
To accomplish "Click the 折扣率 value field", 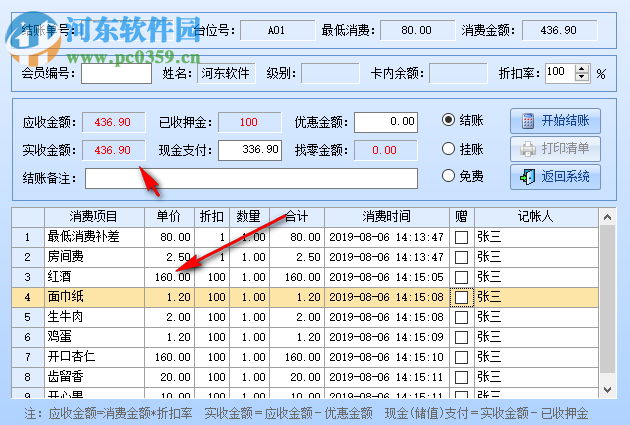I will coord(560,73).
